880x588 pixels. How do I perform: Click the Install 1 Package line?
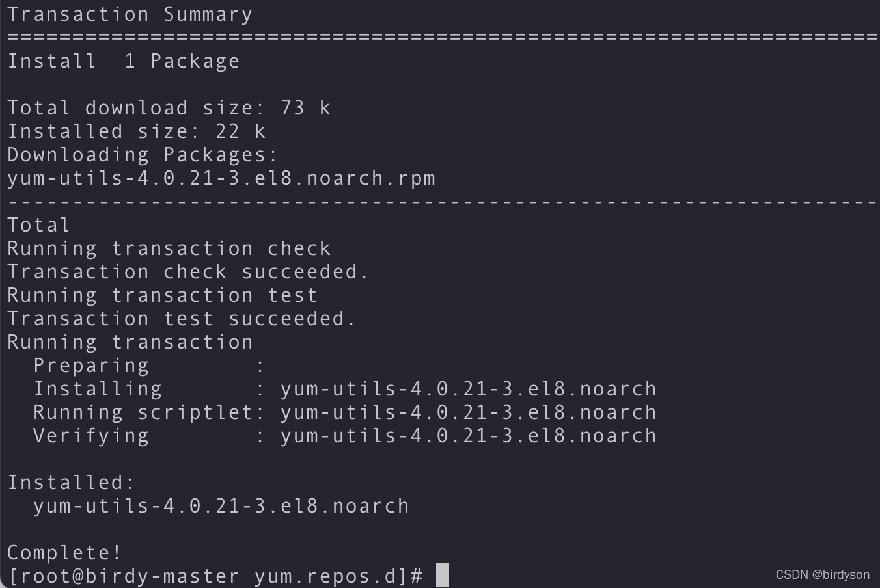coord(124,61)
